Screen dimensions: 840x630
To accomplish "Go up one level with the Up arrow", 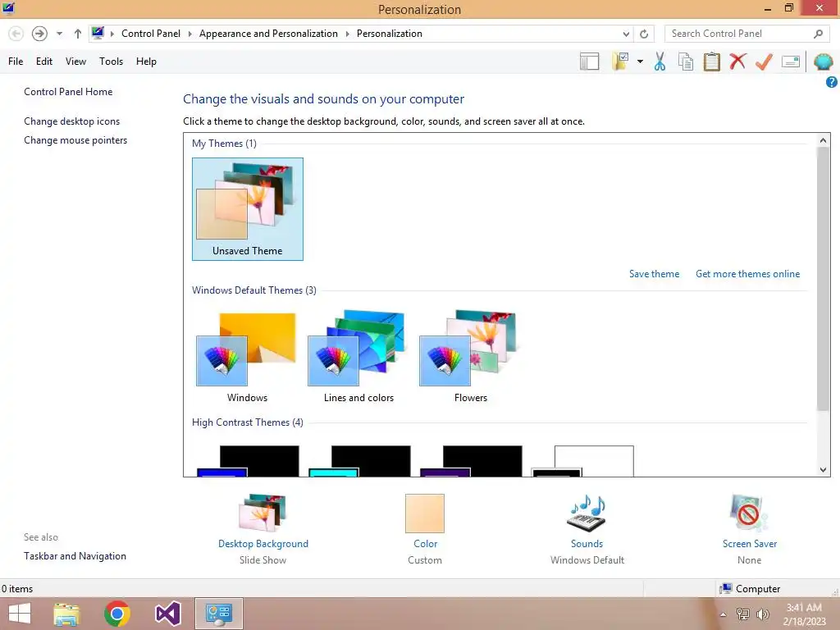I will coord(78,34).
